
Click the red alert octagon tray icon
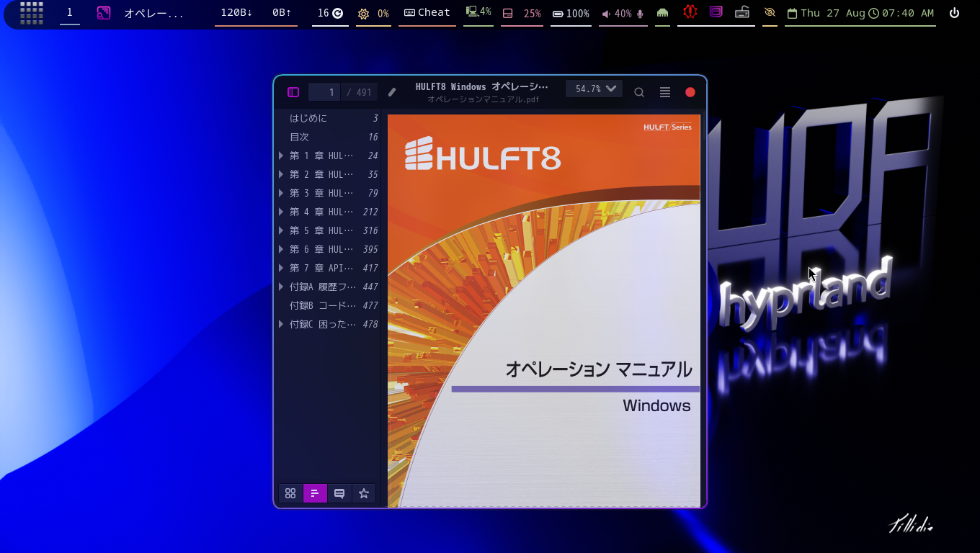coord(690,12)
